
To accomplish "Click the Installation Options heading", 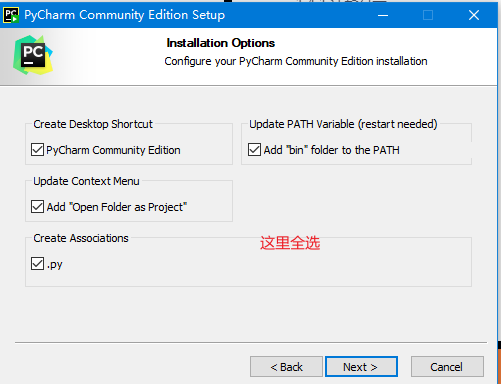I will 221,43.
